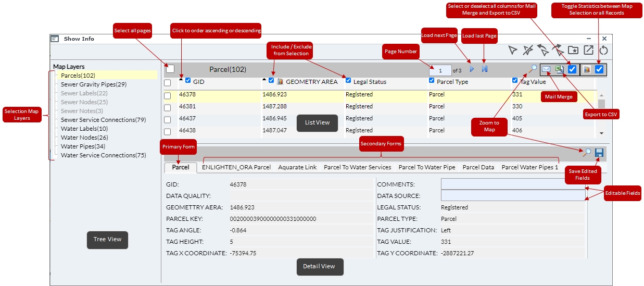The image size is (644, 286).
Task: Click the pop-out external window icon
Action: point(588,51)
